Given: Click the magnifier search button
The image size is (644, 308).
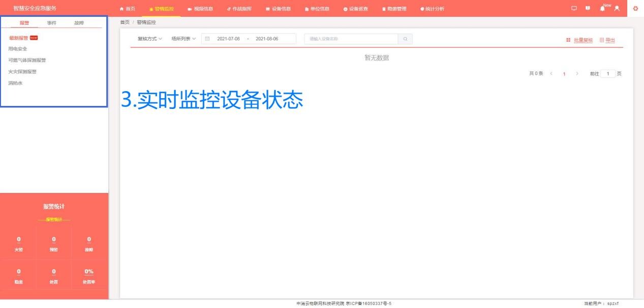Looking at the screenshot, I should point(405,39).
